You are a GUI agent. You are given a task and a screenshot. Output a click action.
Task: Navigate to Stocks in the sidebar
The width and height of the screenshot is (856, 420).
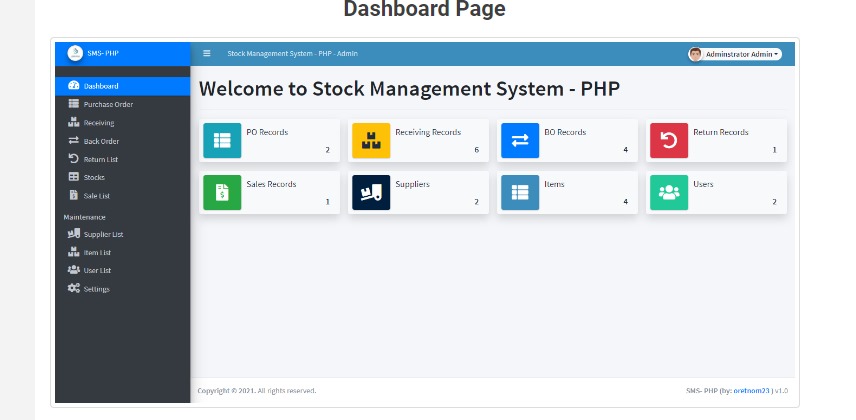[94, 177]
